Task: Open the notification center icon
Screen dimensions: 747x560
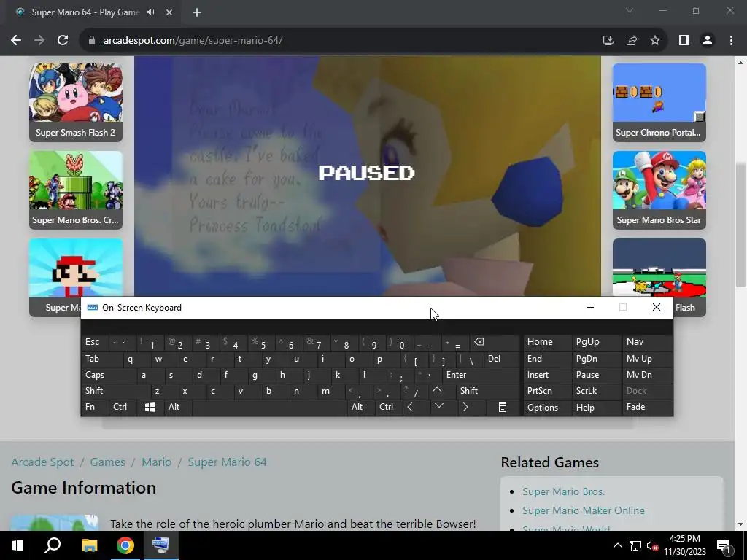Action: pyautogui.click(x=724, y=545)
